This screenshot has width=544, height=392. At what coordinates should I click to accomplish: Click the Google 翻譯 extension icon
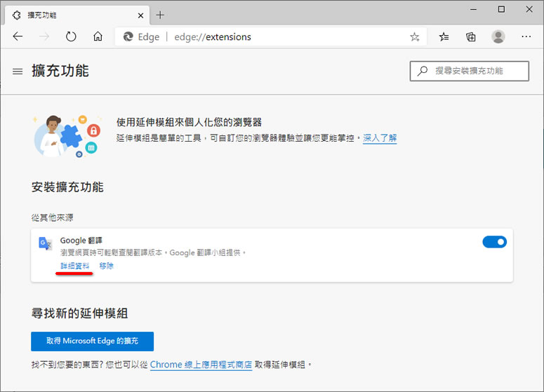(x=45, y=243)
